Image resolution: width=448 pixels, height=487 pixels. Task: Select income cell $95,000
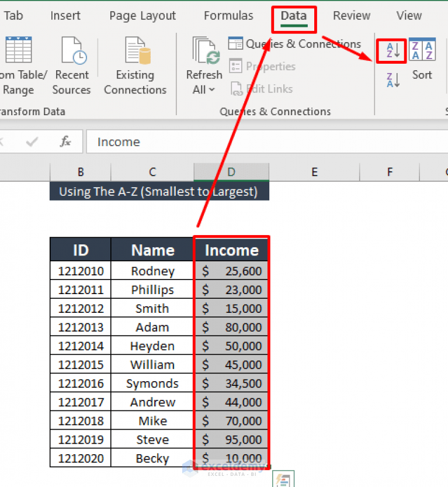pyautogui.click(x=231, y=440)
